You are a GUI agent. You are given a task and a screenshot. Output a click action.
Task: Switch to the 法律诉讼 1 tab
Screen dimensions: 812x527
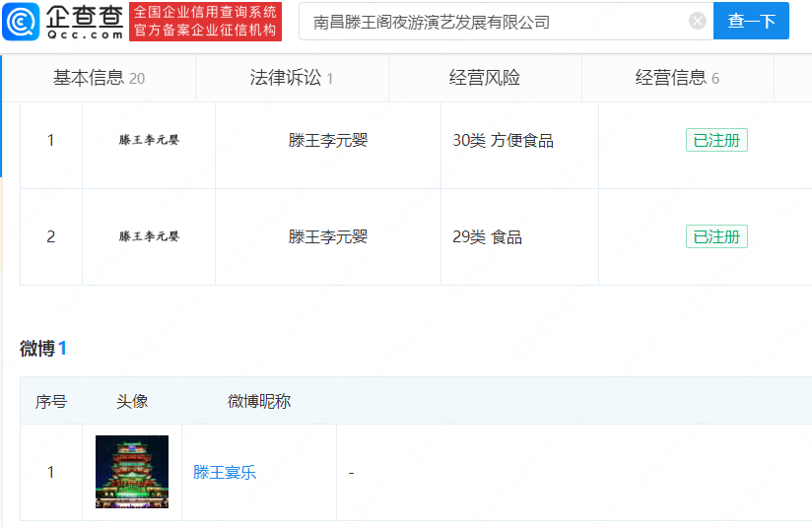click(292, 78)
